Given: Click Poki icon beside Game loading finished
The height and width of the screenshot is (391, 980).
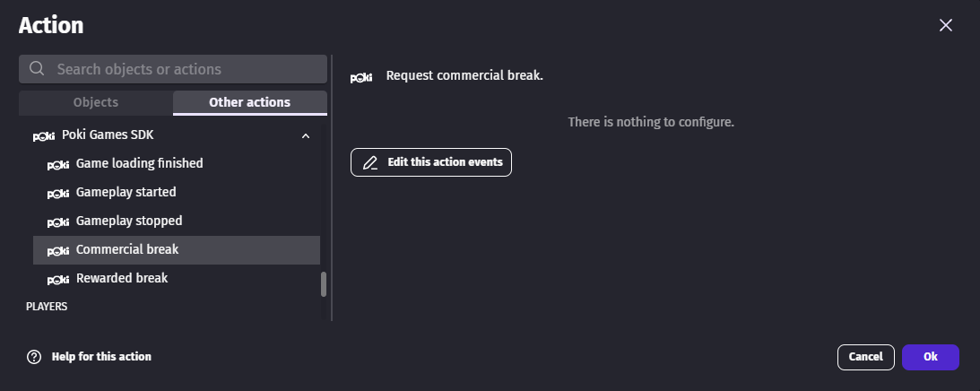Looking at the screenshot, I should coord(58,164).
